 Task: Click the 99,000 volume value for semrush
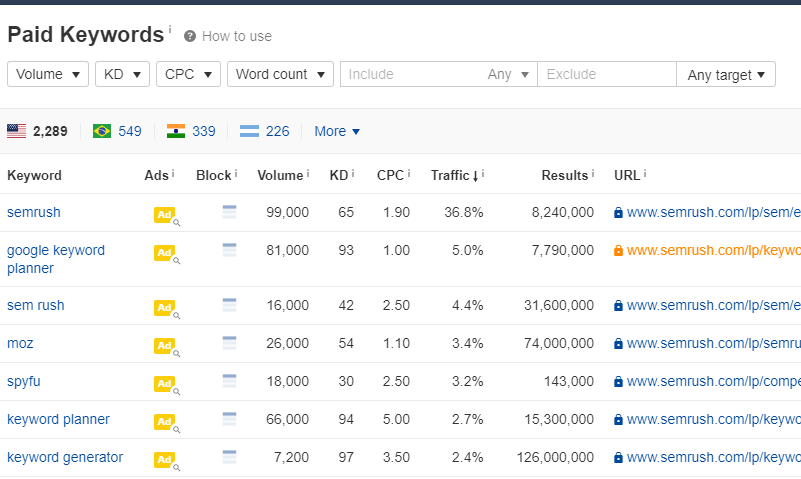point(288,212)
